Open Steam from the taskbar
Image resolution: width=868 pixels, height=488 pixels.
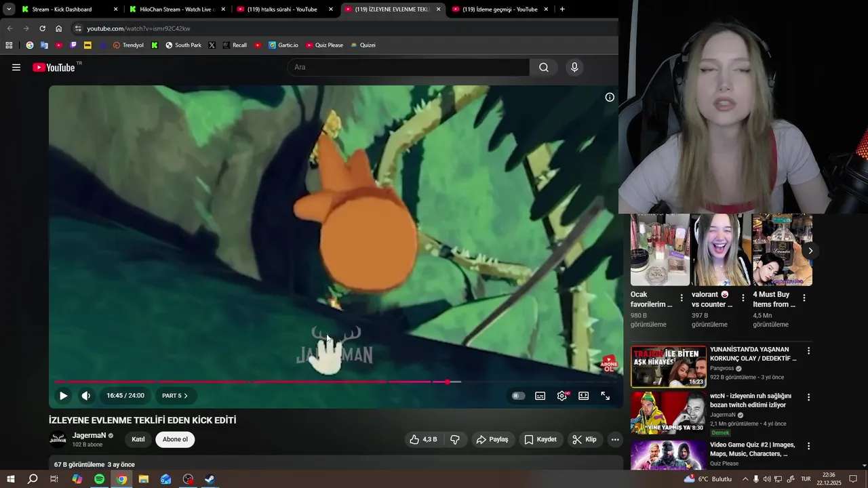click(210, 479)
